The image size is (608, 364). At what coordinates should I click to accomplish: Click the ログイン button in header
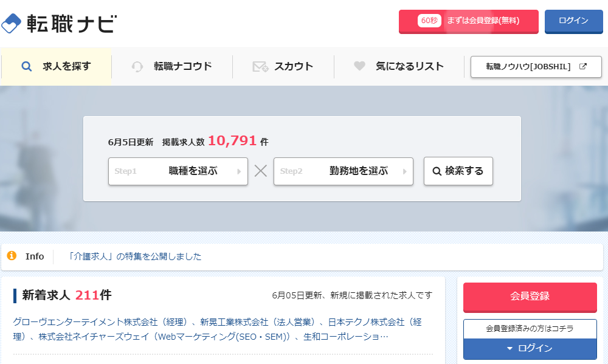coord(573,21)
